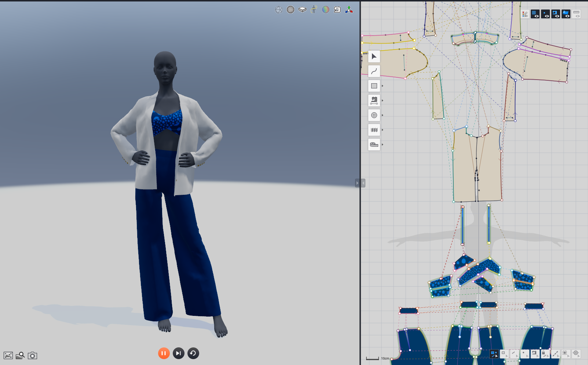The width and height of the screenshot is (588, 365).
Task: Toggle grid visibility in 2D window
Action: [535, 14]
